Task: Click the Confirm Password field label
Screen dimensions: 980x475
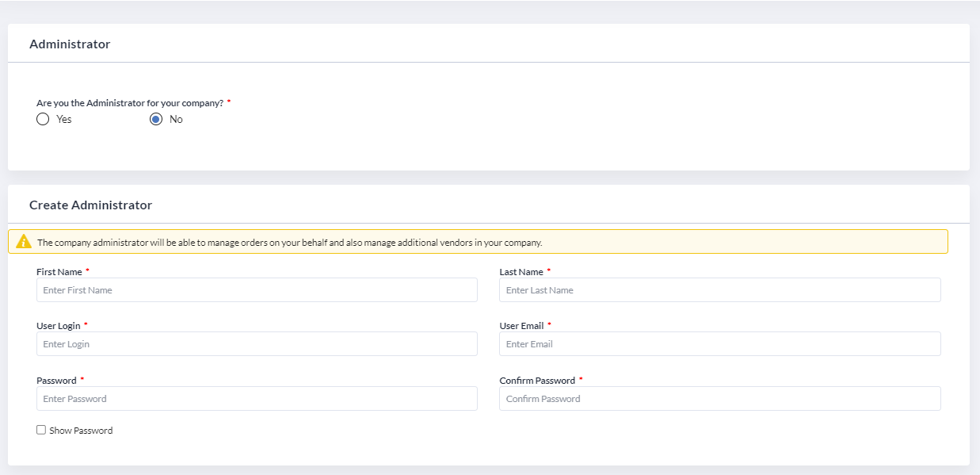Action: coord(537,381)
